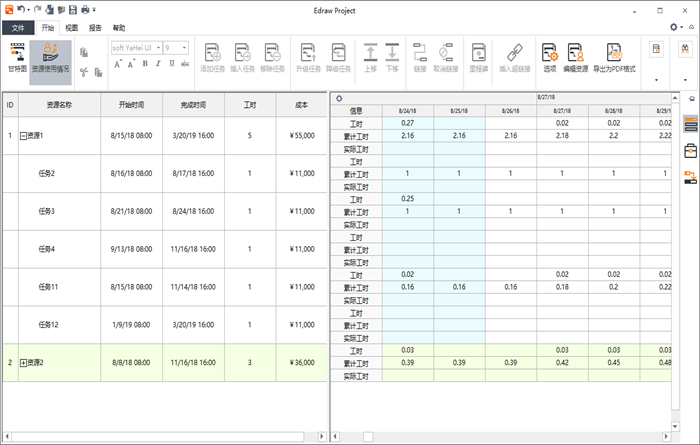Click decrease font size A button
The height and width of the screenshot is (445, 700).
coord(131,64)
